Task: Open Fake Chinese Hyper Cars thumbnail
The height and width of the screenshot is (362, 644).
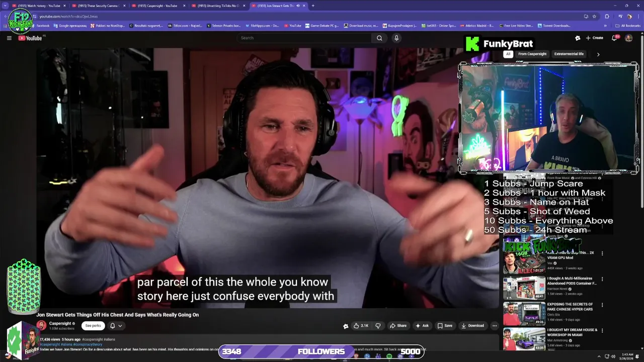Action: coord(524,314)
